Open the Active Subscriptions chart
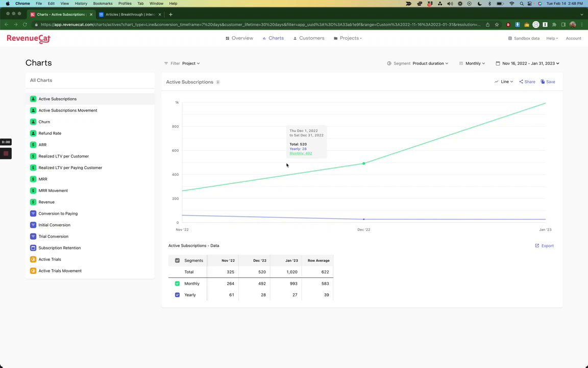Image resolution: width=588 pixels, height=368 pixels. 90,99
